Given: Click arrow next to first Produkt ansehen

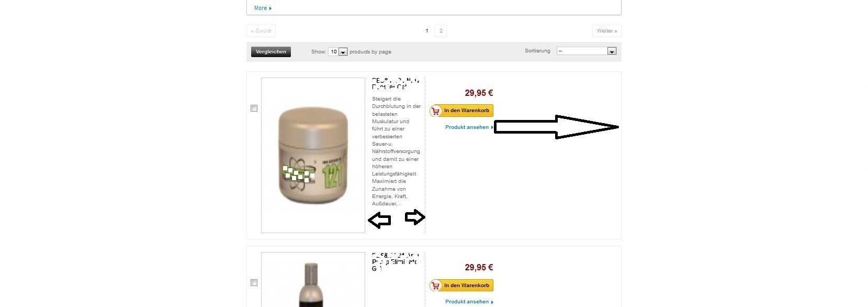Looking at the screenshot, I should [492, 127].
